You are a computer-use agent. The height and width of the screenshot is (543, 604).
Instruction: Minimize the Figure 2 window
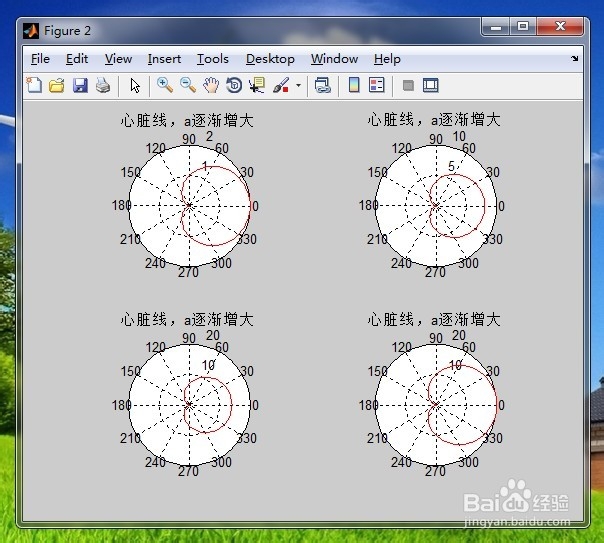pos(496,27)
